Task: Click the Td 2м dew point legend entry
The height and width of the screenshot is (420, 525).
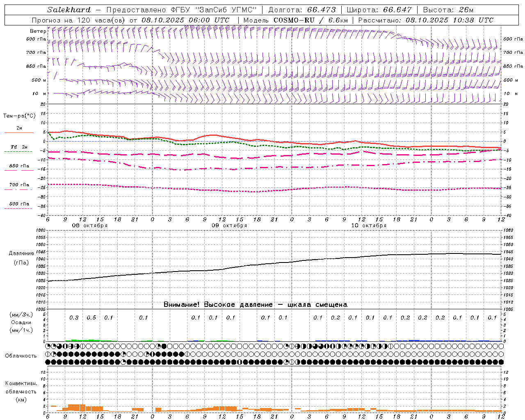Action: 19,147
